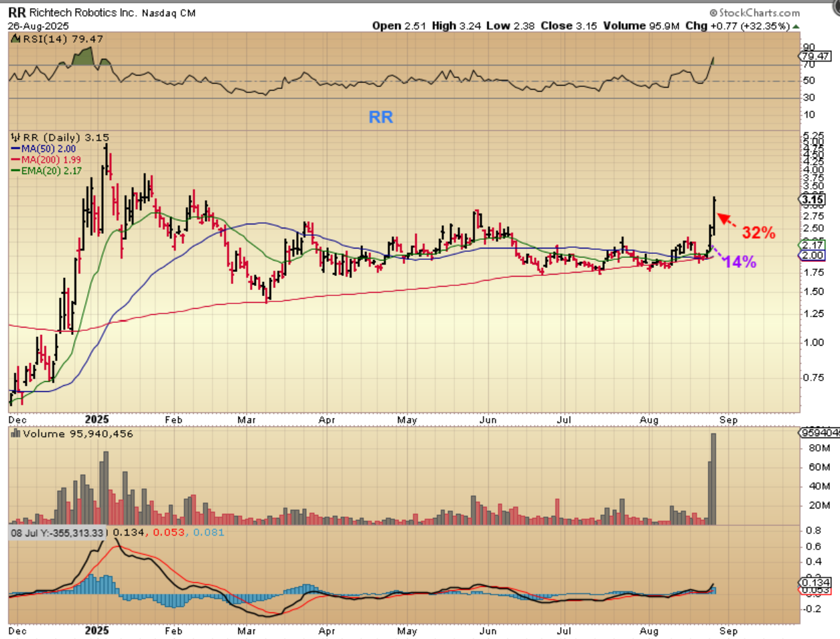Click the bold 2025 label under the price chart
This screenshot has width=840, height=639.
click(x=97, y=419)
